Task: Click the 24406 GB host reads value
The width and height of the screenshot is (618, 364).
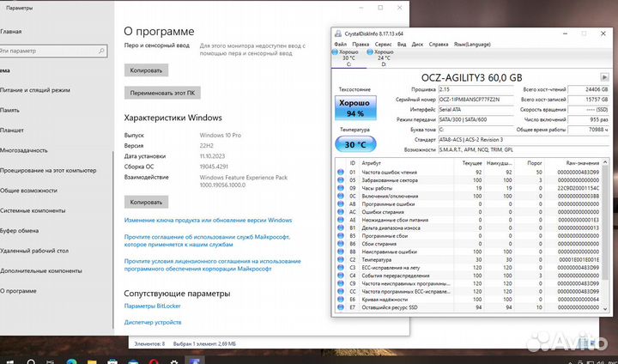Action: click(x=589, y=89)
